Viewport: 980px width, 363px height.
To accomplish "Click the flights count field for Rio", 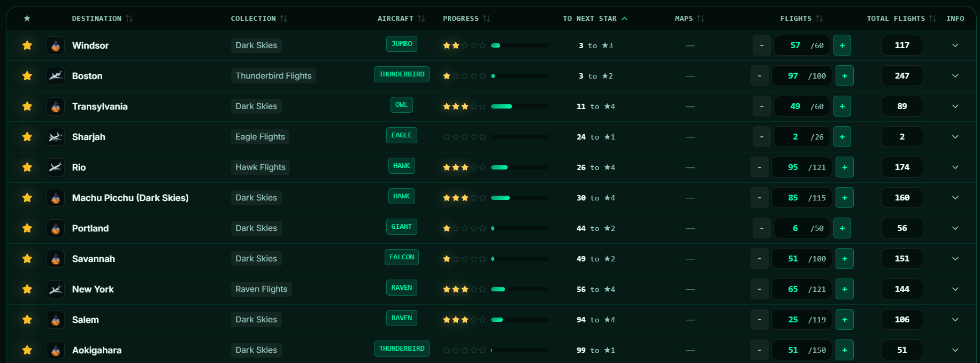I will [802, 167].
